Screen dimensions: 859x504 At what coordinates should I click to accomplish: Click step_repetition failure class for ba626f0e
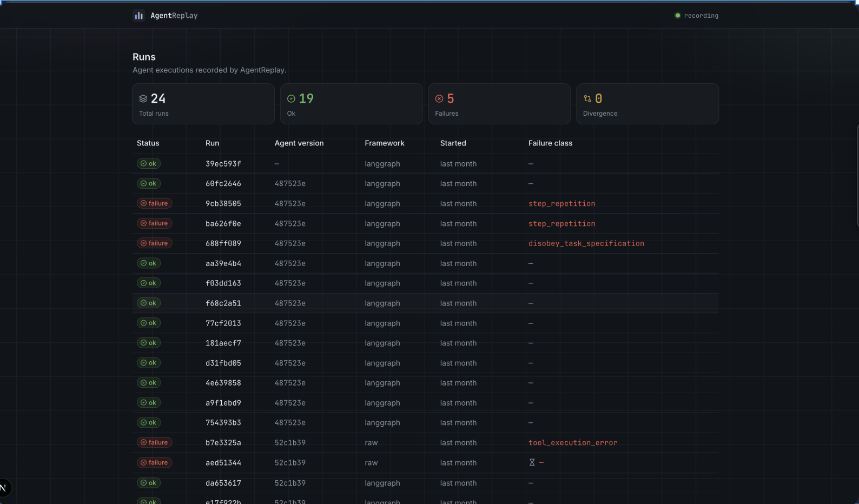point(562,224)
